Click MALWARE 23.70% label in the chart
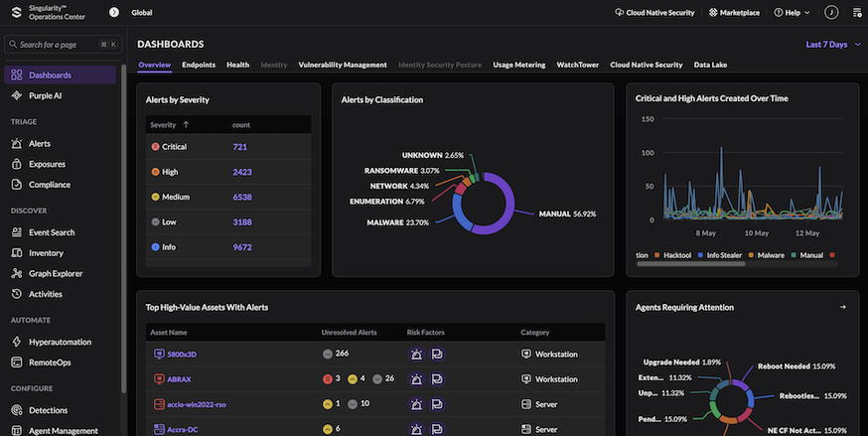The width and height of the screenshot is (868, 436). 397,222
